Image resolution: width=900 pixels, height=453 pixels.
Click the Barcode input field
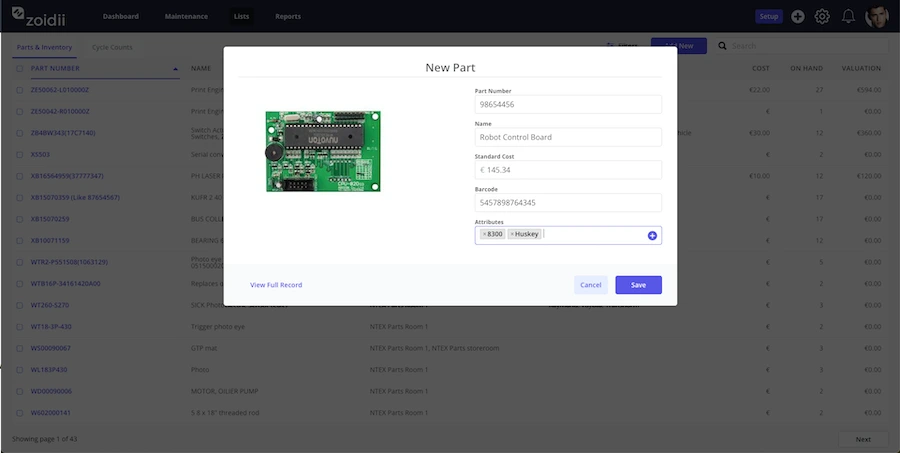[x=568, y=203]
